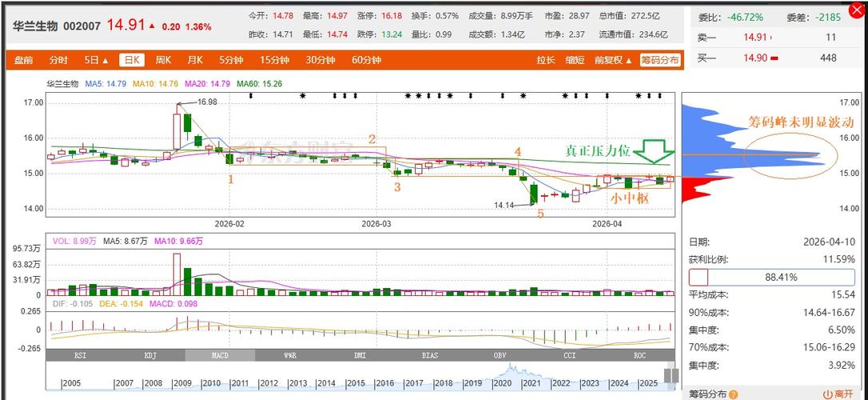The height and width of the screenshot is (400, 868).
Task: Click the timeline range slider handle
Action: 671,376
